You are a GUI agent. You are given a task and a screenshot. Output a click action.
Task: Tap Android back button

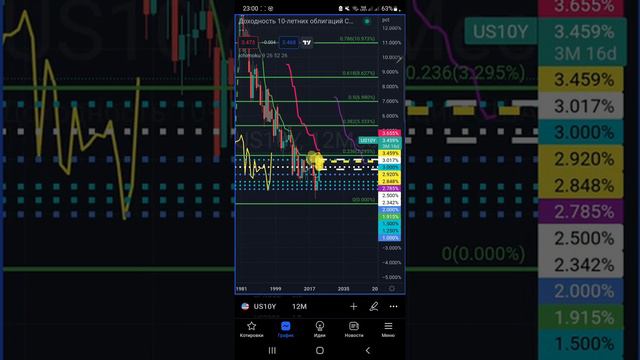tap(368, 350)
